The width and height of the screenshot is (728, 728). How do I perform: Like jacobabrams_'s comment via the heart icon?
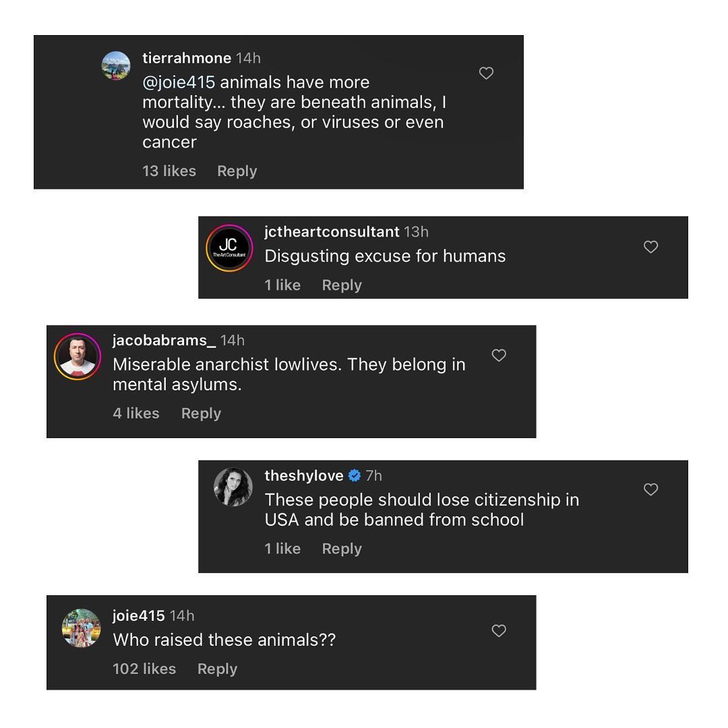(499, 355)
